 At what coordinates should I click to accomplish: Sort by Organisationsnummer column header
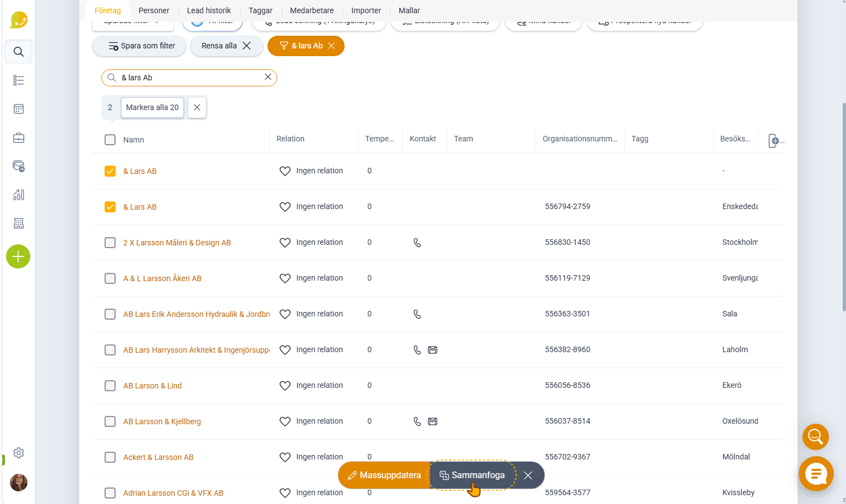point(580,139)
